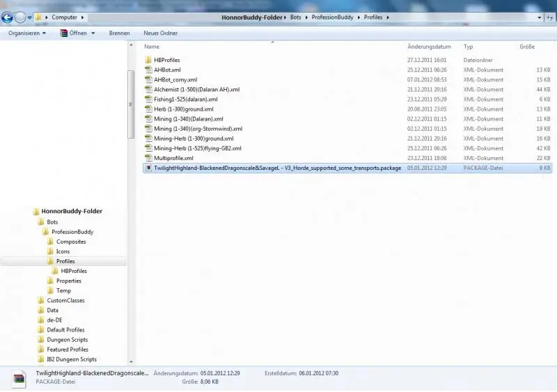557x392 pixels.
Task: Select the Mining (1-340)(Dalaran).xml file icon
Action: [x=148, y=118]
